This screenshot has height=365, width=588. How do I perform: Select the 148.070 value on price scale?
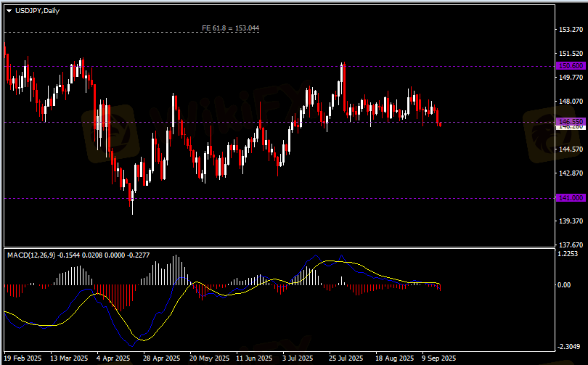[x=571, y=102]
